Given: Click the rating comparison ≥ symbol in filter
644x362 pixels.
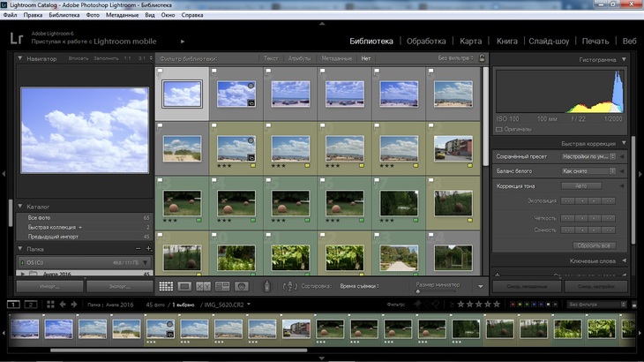Looking at the screenshot, I should pos(452,305).
